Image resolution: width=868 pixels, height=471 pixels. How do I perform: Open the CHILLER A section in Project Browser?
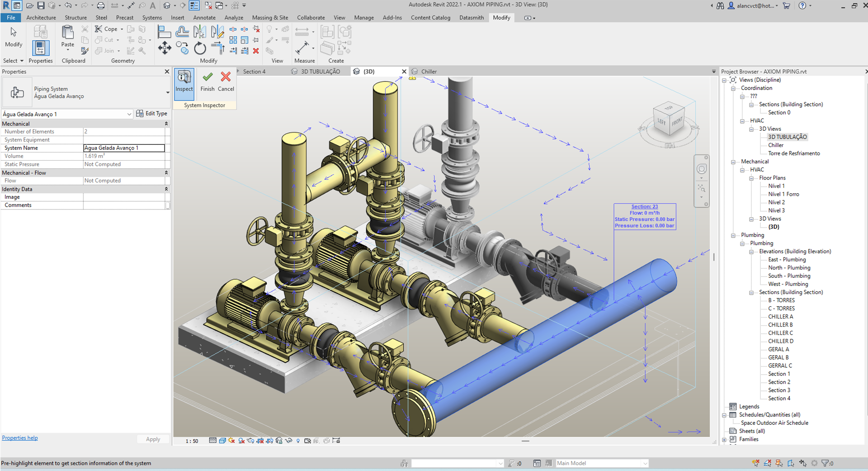[780, 317]
